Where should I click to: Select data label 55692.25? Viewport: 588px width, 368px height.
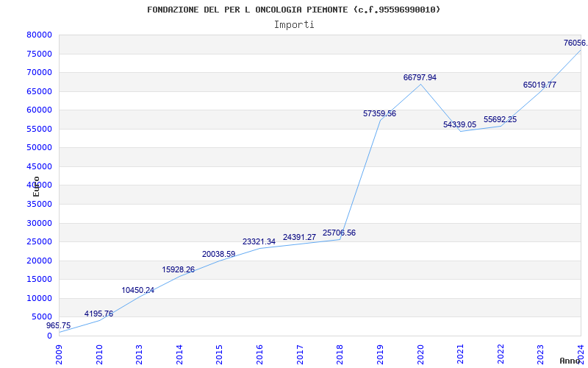[x=501, y=119]
